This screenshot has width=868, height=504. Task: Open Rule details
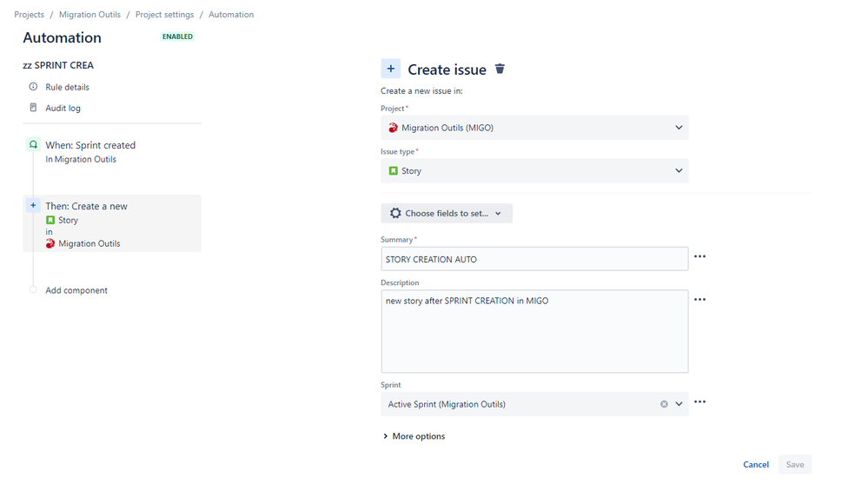(x=67, y=87)
